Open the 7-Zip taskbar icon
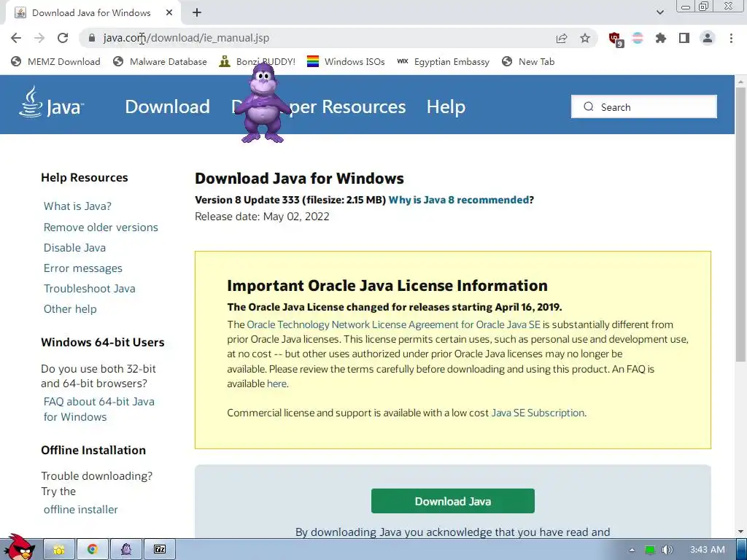The height and width of the screenshot is (560, 747). coord(160,550)
